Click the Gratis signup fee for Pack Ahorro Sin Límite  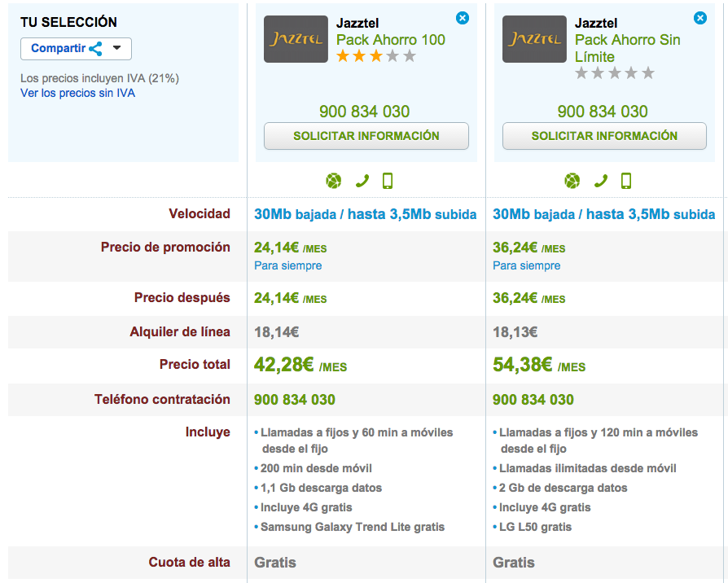[514, 563]
